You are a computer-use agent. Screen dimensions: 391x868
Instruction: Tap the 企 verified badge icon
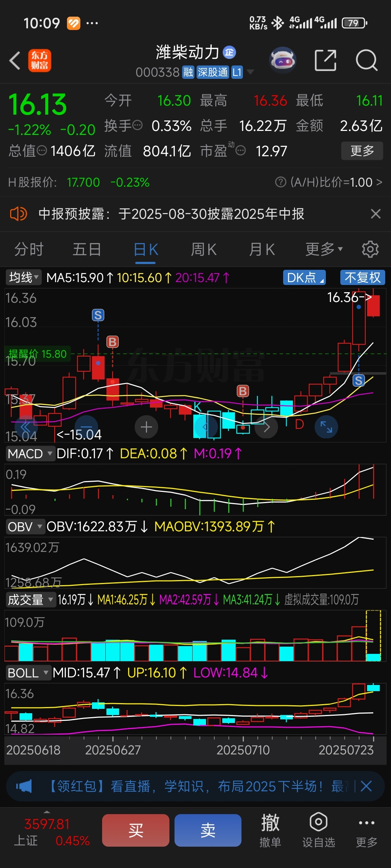[x=229, y=52]
